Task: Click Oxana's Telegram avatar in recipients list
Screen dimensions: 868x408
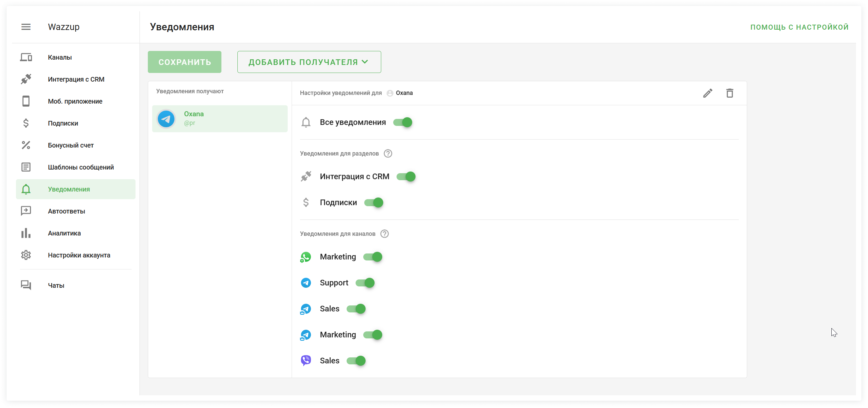Action: pos(166,119)
